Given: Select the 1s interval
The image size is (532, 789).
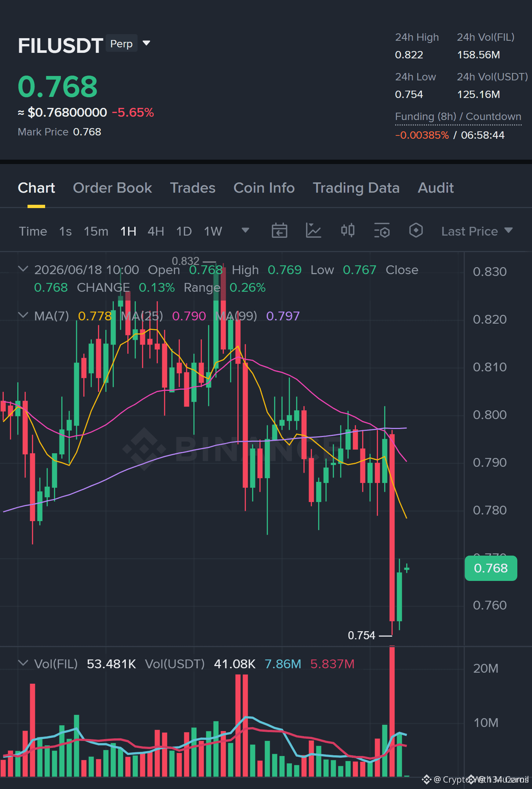Looking at the screenshot, I should [x=65, y=231].
